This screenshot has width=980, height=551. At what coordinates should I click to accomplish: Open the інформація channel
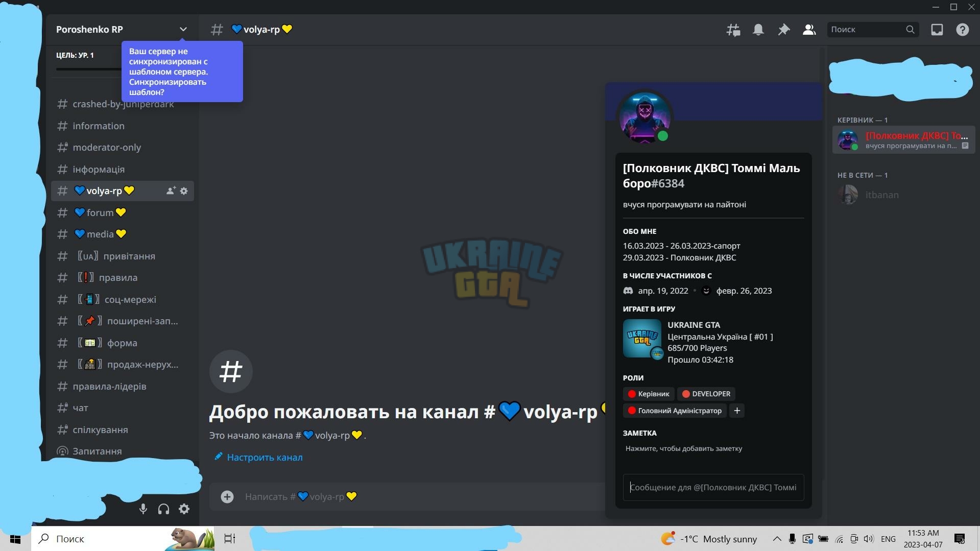pos(123,169)
